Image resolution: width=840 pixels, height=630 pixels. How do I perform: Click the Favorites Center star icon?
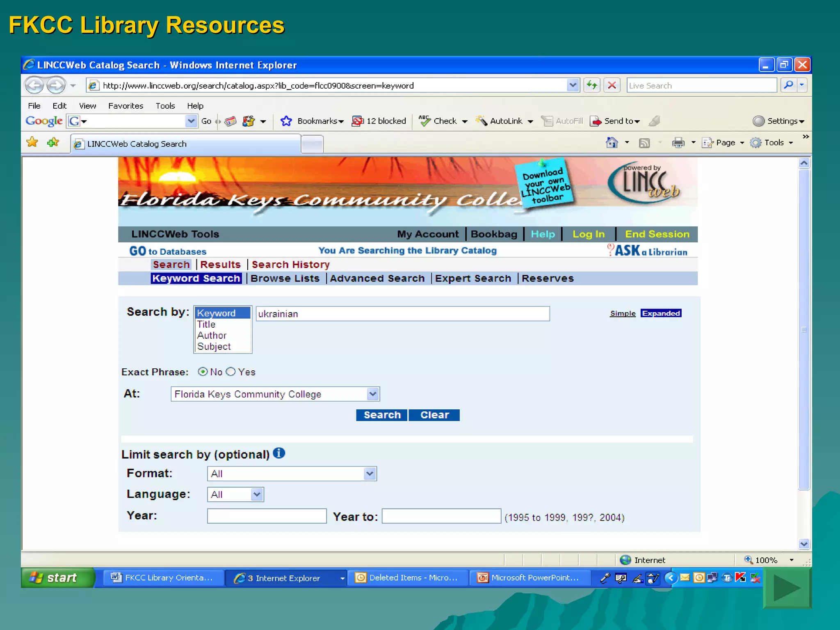coord(32,142)
